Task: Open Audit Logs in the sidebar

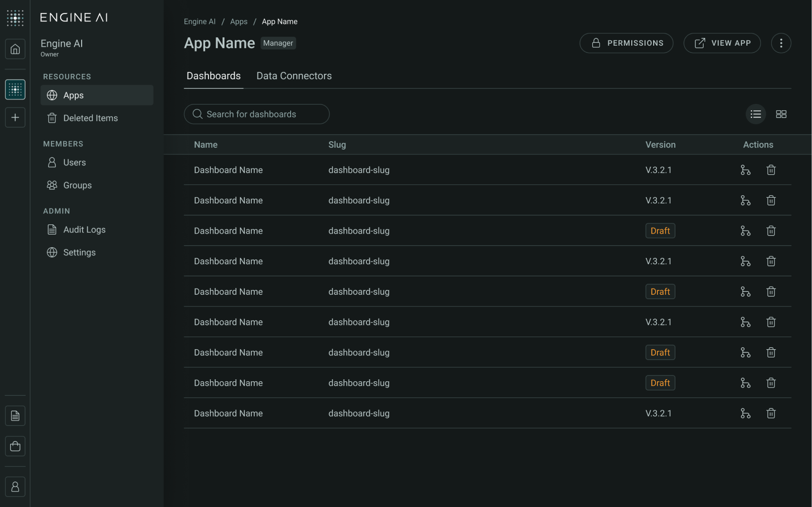Action: click(97, 230)
